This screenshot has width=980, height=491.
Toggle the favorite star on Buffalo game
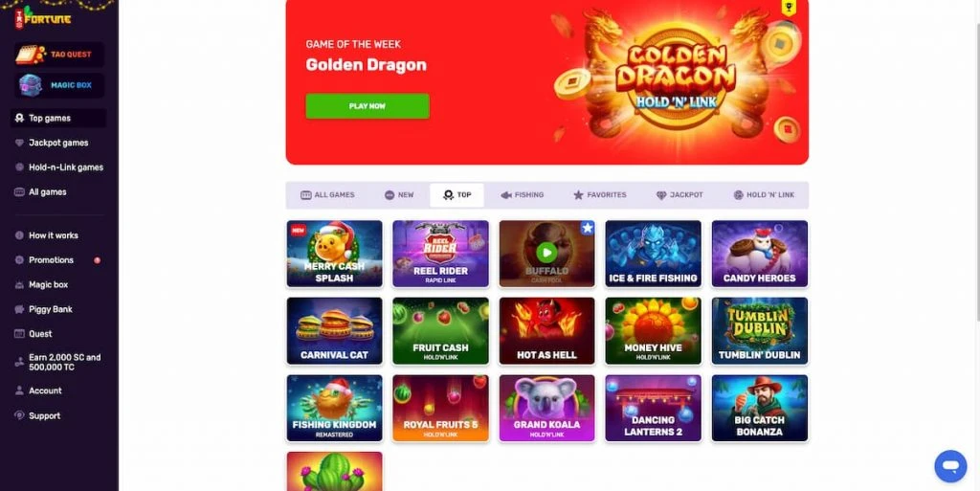click(587, 228)
